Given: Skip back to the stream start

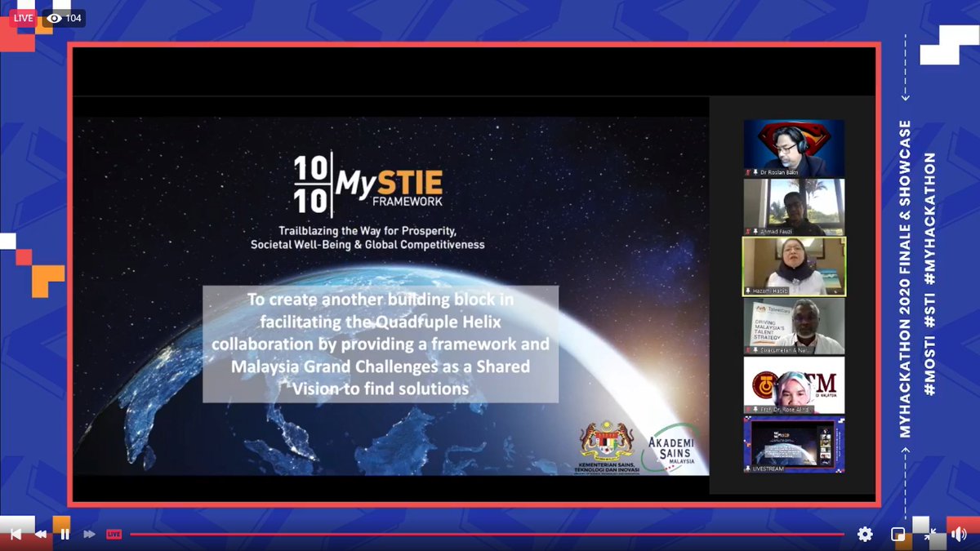Looking at the screenshot, I should point(15,535).
